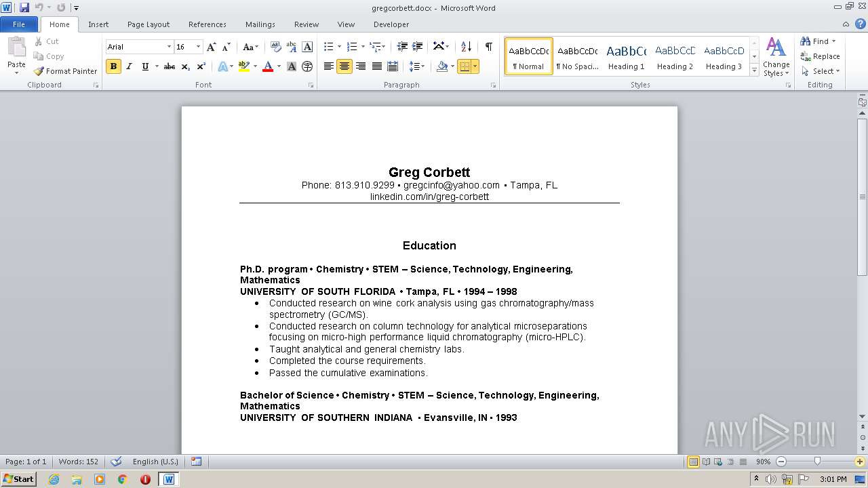Click macro recording icon in status bar

196,462
